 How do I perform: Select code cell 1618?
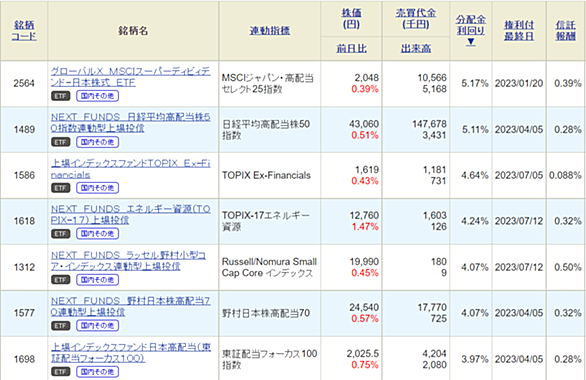click(24, 221)
